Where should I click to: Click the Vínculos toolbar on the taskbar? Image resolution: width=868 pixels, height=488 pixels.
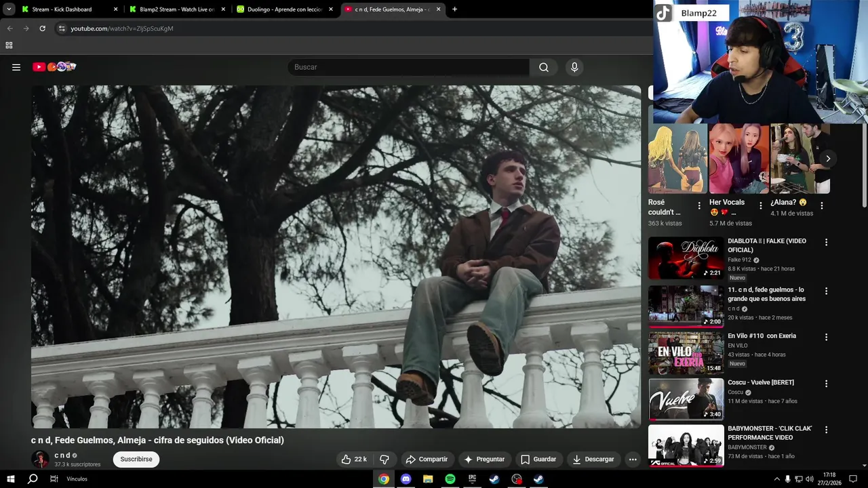coord(77,479)
